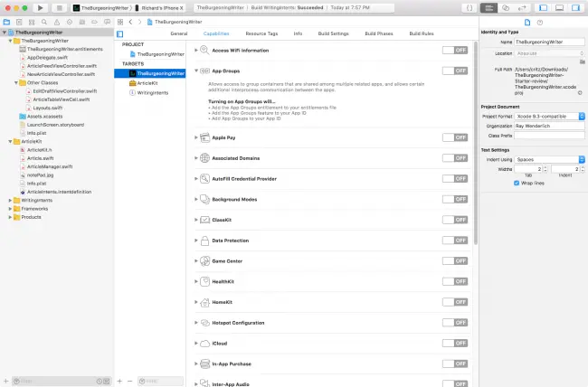The height and width of the screenshot is (387, 588).
Task: Open the Issue navigator warning icon
Action: pyautogui.click(x=57, y=22)
